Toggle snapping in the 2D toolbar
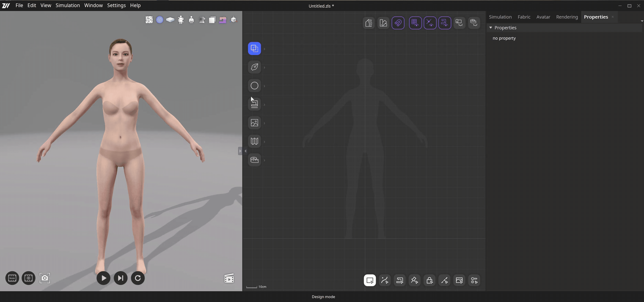The height and width of the screenshot is (302, 644). 398,23
